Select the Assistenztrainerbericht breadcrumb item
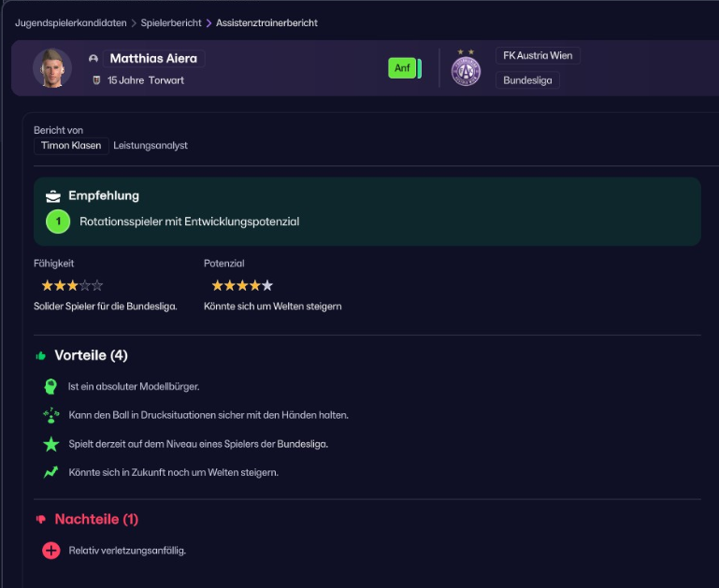This screenshot has height=588, width=719. [266, 22]
